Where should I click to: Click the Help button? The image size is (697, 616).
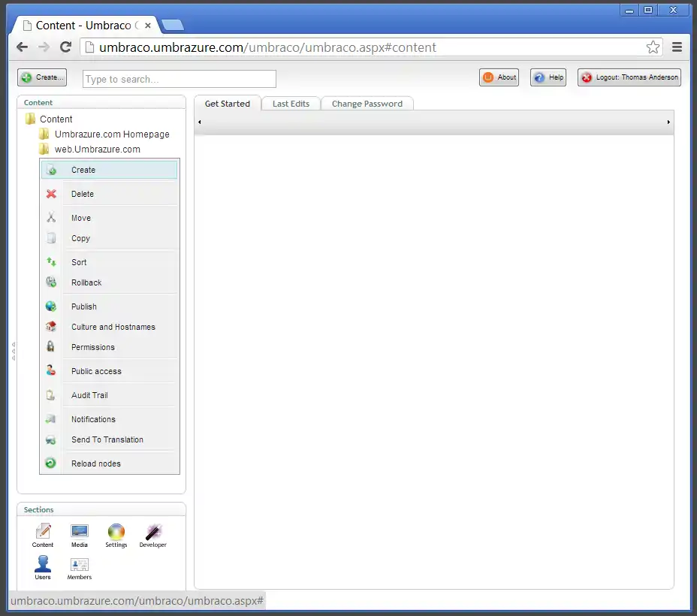[x=548, y=77]
